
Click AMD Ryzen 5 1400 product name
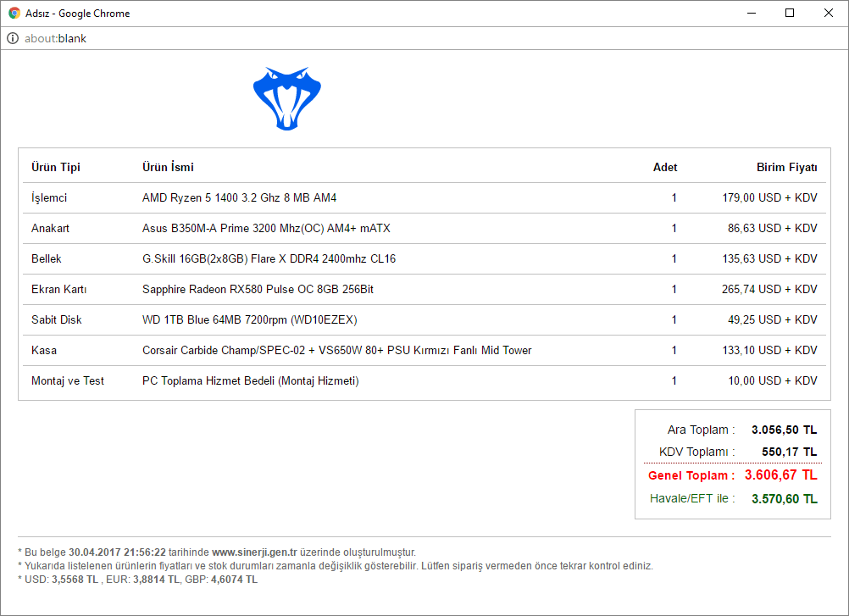coord(239,197)
